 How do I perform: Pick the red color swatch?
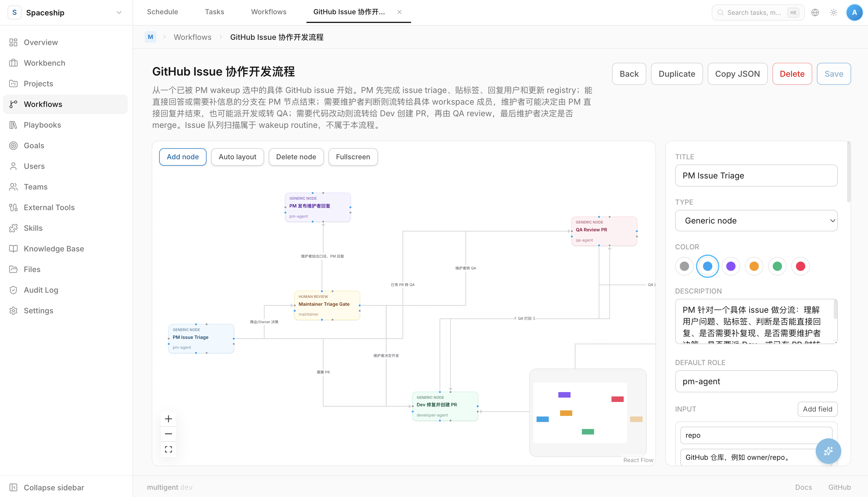(801, 266)
